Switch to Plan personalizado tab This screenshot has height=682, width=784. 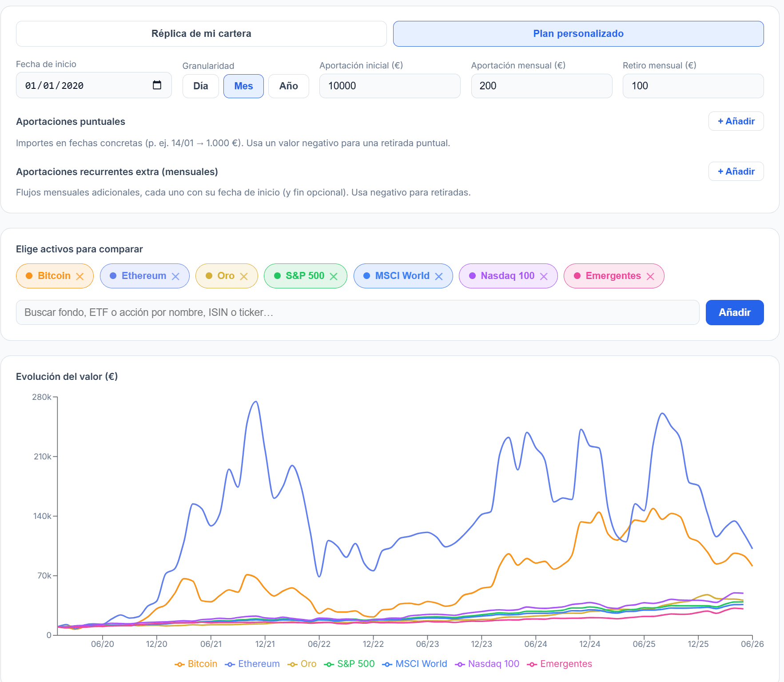(x=578, y=34)
